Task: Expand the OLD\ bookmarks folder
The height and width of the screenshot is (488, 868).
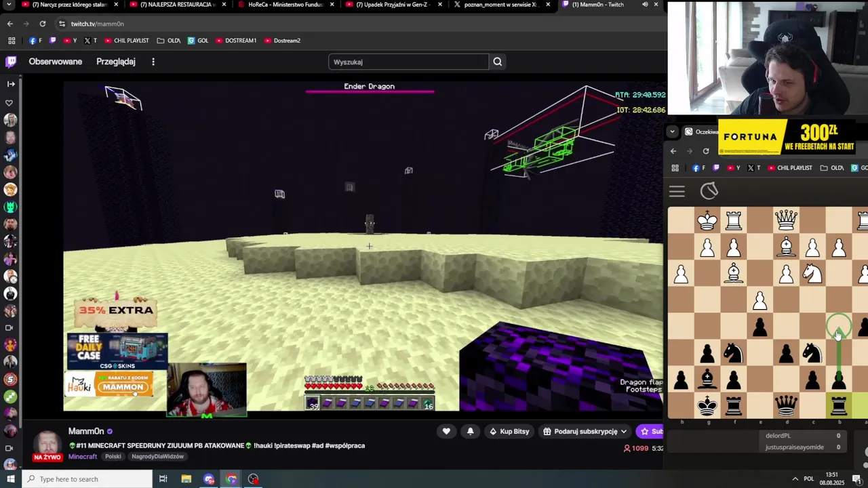Action: tap(168, 41)
